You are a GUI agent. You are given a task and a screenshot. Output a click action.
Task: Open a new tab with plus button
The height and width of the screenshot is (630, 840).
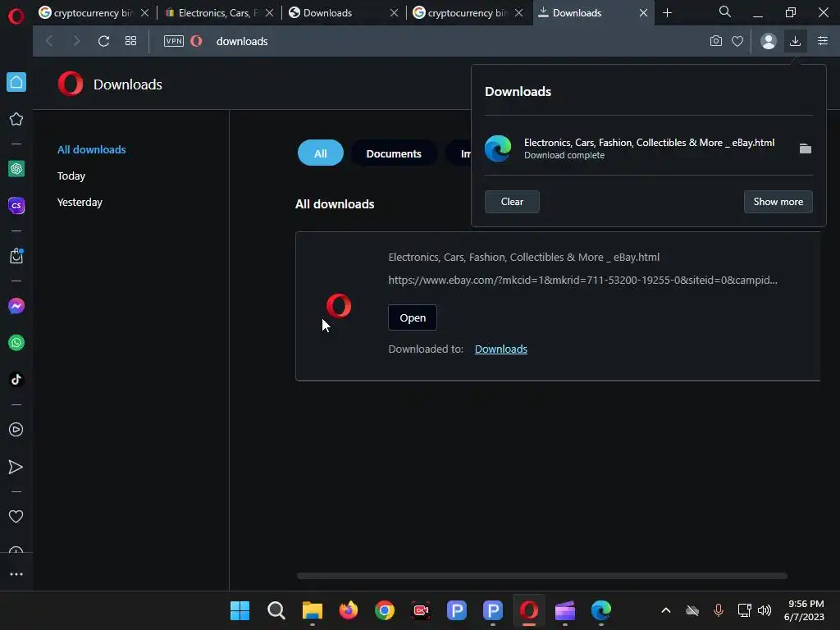(x=667, y=13)
